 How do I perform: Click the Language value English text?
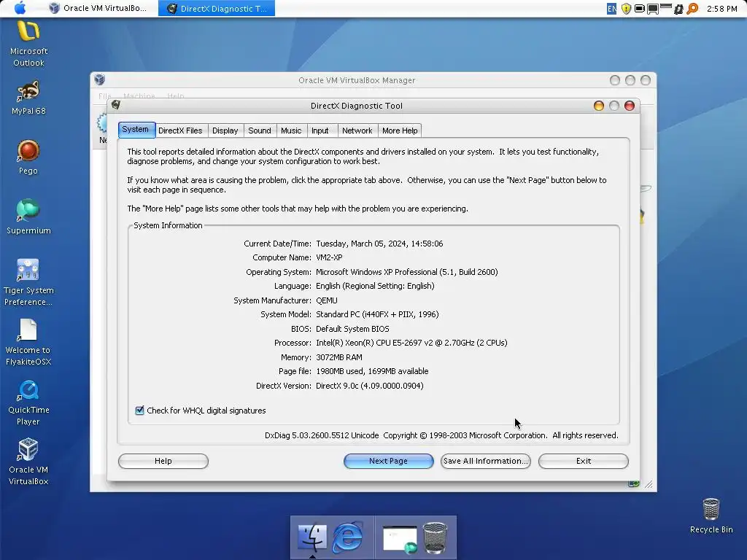(x=376, y=286)
